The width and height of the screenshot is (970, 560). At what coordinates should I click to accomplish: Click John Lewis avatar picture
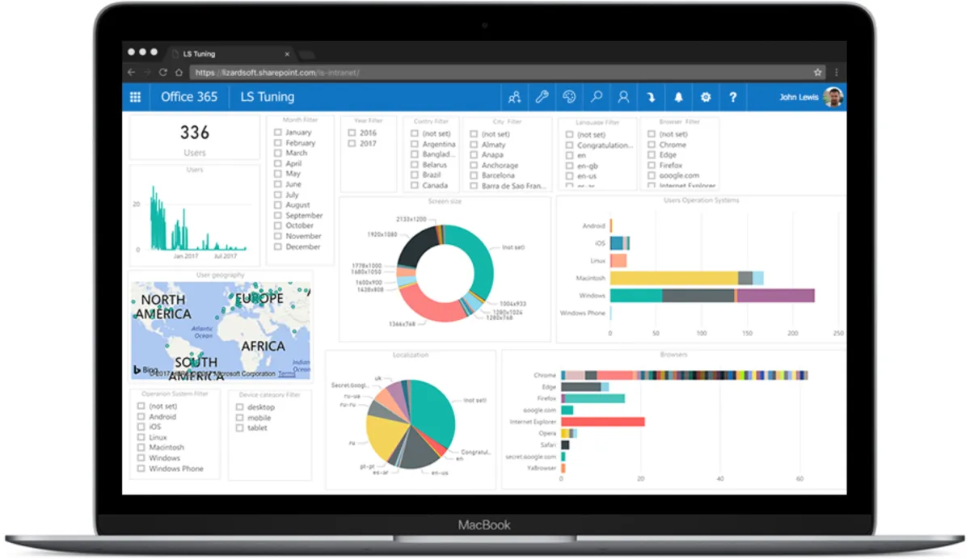tap(833, 97)
